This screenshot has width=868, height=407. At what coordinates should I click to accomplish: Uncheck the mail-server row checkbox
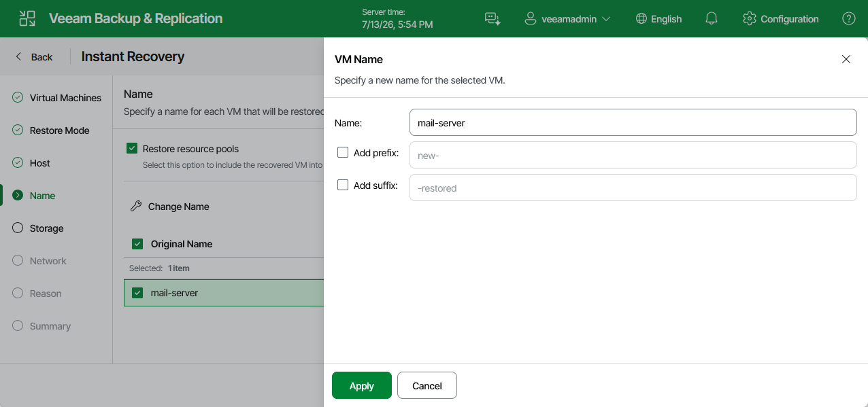(137, 293)
